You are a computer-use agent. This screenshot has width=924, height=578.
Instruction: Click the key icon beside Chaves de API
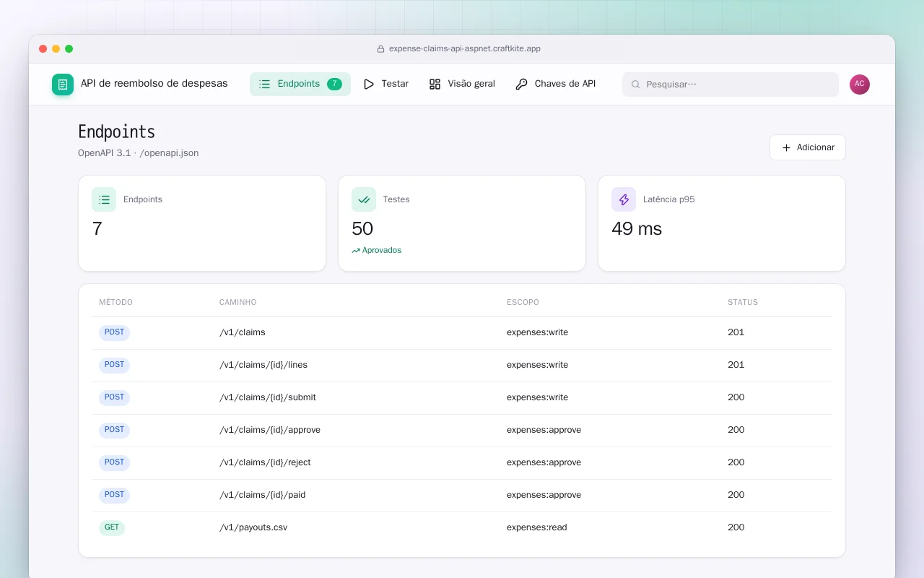coord(521,84)
